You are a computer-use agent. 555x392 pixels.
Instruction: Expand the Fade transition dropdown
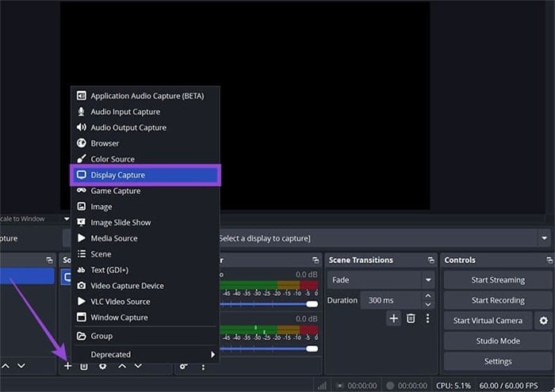(x=428, y=280)
